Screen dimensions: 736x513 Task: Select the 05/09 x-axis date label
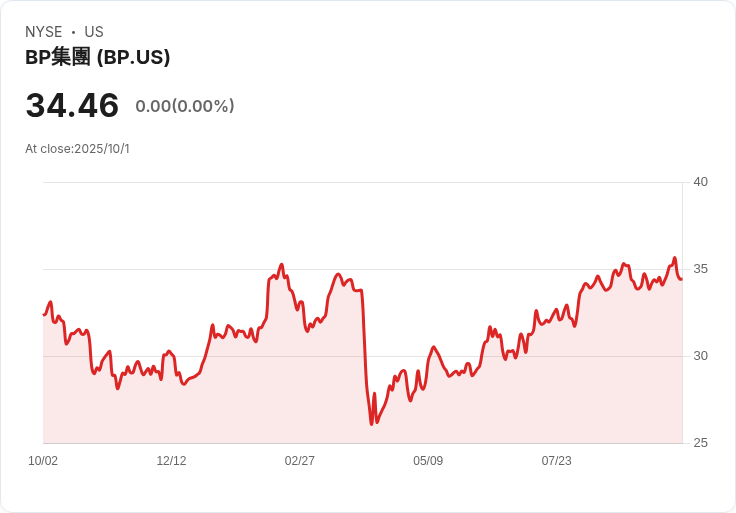(x=428, y=461)
